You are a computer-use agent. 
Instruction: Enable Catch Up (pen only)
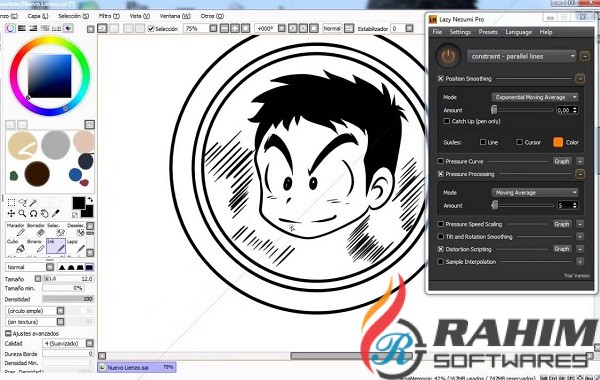coord(447,121)
